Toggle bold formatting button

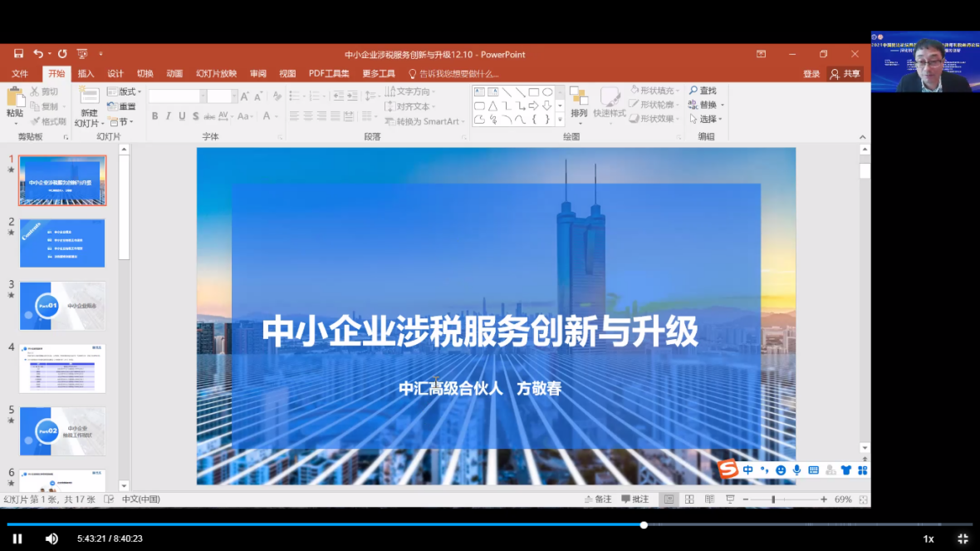coord(154,116)
